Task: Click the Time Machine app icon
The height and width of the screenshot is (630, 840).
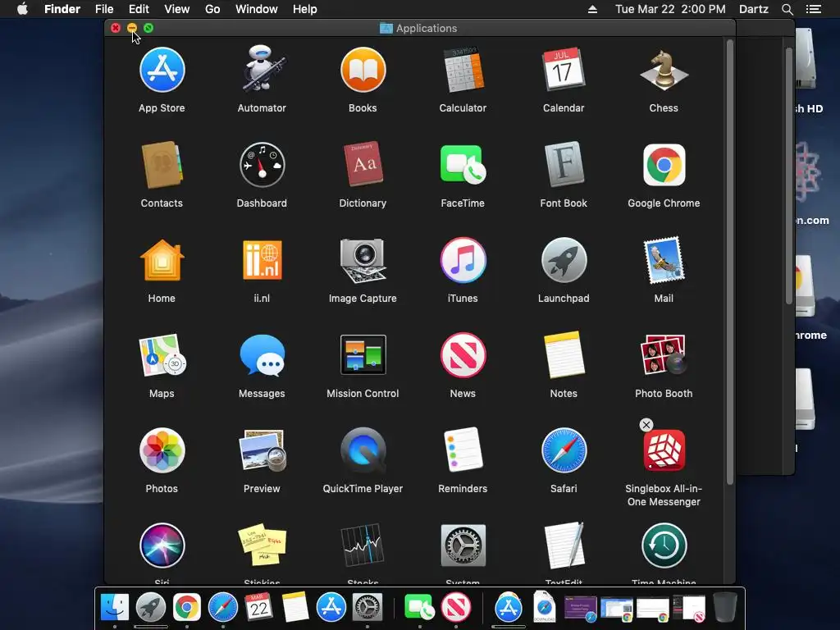Action: (x=664, y=546)
